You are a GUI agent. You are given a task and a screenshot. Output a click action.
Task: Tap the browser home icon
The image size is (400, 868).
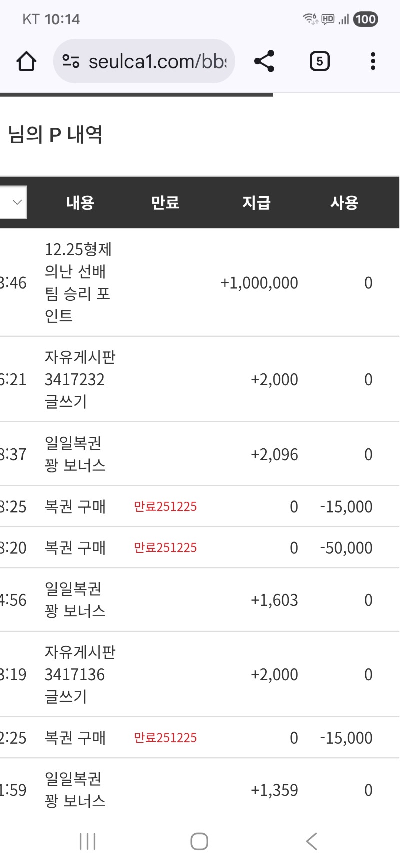coord(26,62)
